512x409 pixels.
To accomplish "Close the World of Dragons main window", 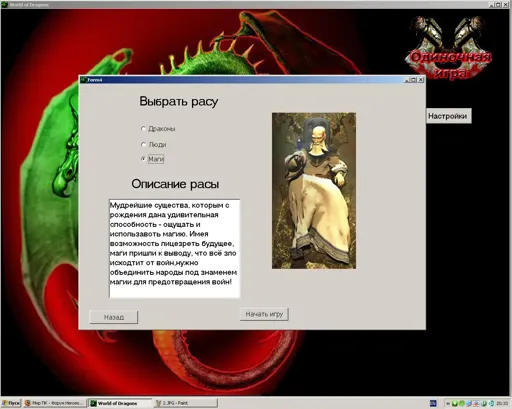I will pyautogui.click(x=506, y=5).
